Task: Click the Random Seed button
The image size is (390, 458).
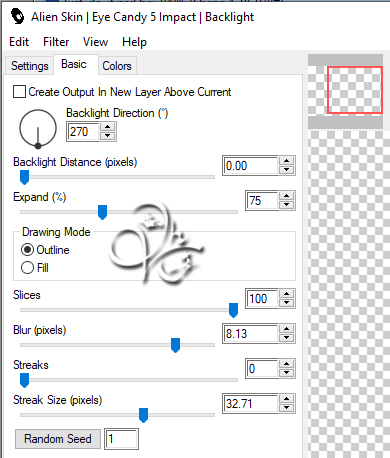Action: pyautogui.click(x=58, y=439)
